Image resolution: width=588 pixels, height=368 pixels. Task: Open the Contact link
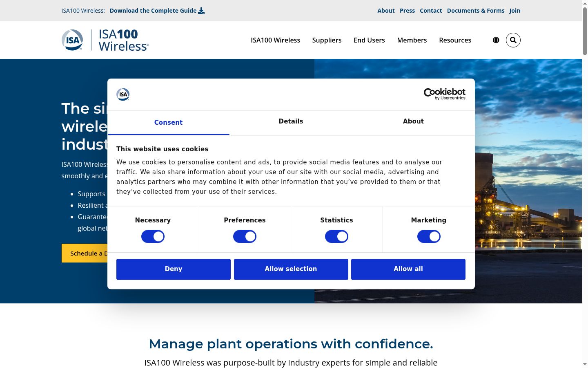[431, 11]
